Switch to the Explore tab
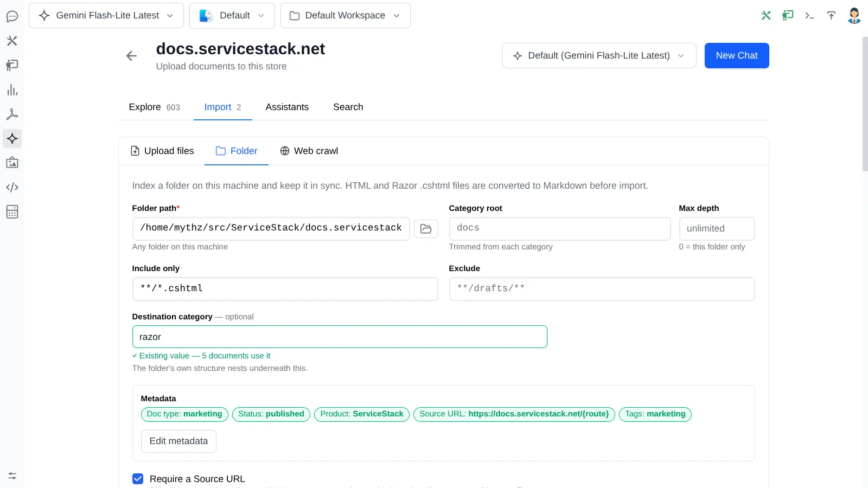 (x=155, y=107)
